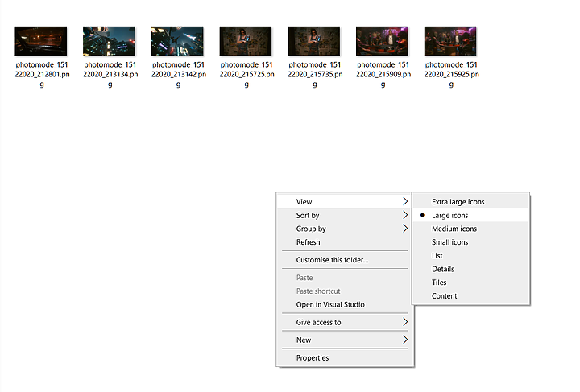The height and width of the screenshot is (392, 580).
Task: Select photomode_15122020_213134.png thumbnail
Action: pos(109,41)
